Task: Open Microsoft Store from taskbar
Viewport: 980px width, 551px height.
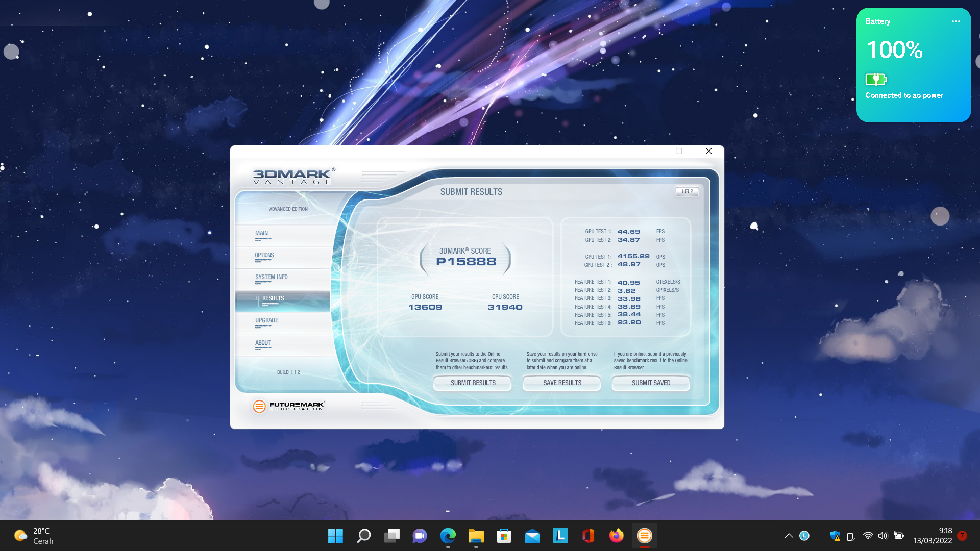Action: (x=504, y=536)
